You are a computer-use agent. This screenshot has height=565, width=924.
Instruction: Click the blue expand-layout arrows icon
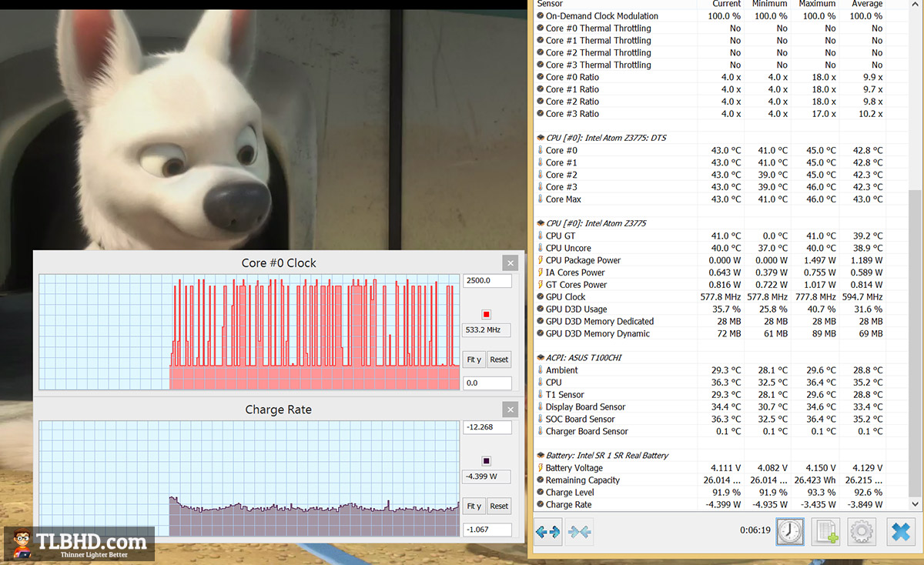pos(548,532)
